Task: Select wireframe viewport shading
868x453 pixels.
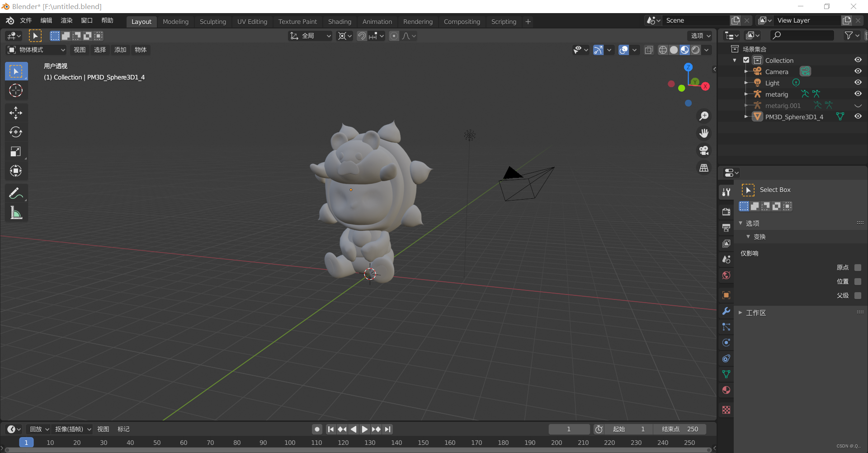Action: [663, 50]
